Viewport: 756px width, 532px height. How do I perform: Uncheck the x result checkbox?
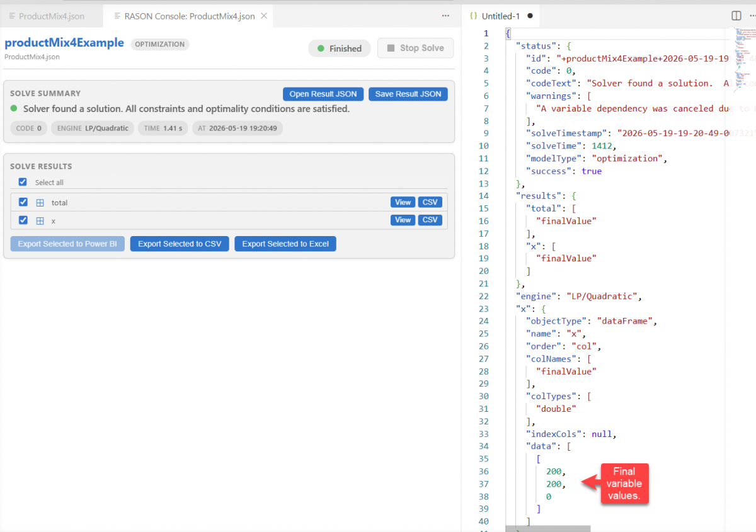pos(23,220)
